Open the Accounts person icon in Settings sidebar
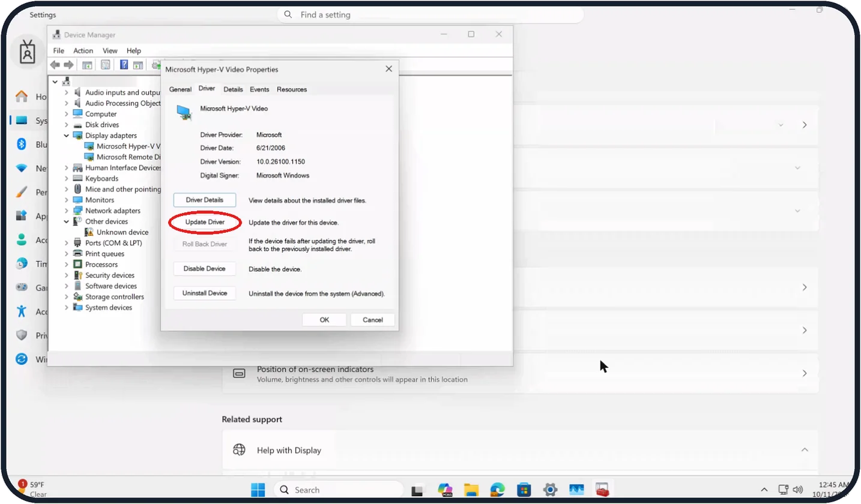The width and height of the screenshot is (861, 504). pyautogui.click(x=22, y=240)
